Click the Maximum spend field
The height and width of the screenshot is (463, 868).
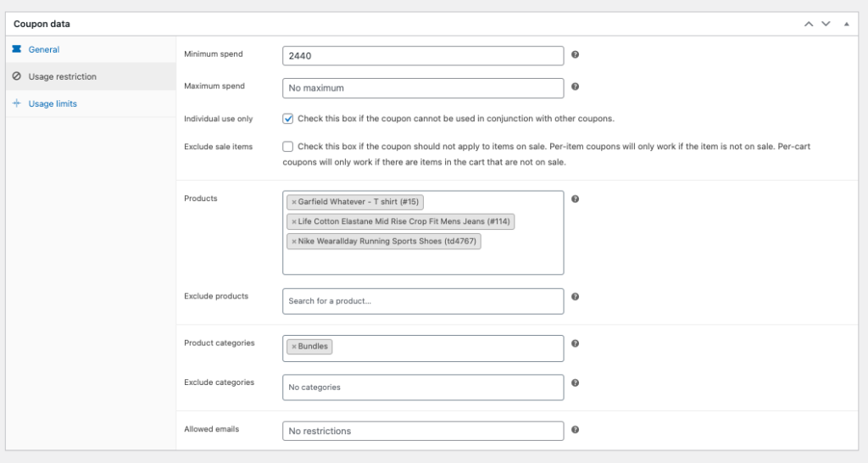[x=423, y=88]
